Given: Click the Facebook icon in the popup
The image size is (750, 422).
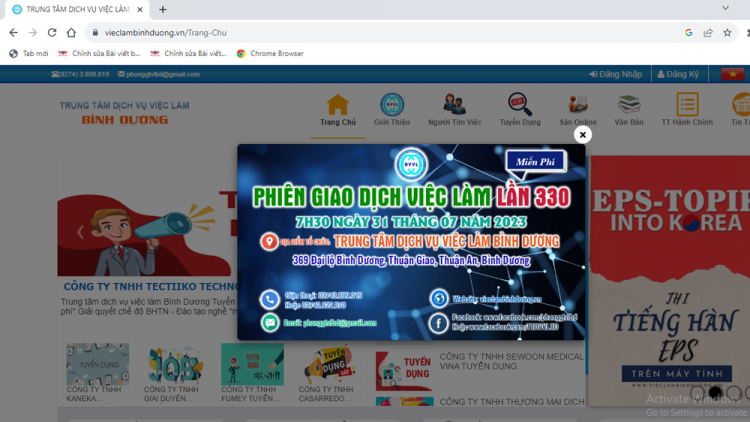Looking at the screenshot, I should tap(438, 323).
